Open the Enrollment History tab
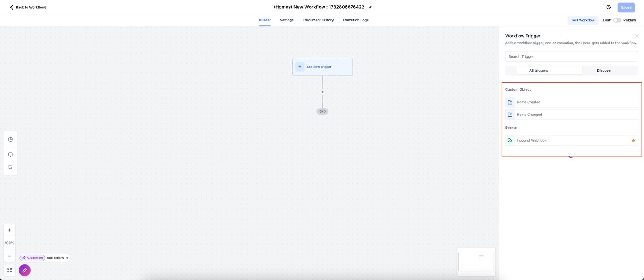The height and width of the screenshot is (280, 644). [318, 20]
